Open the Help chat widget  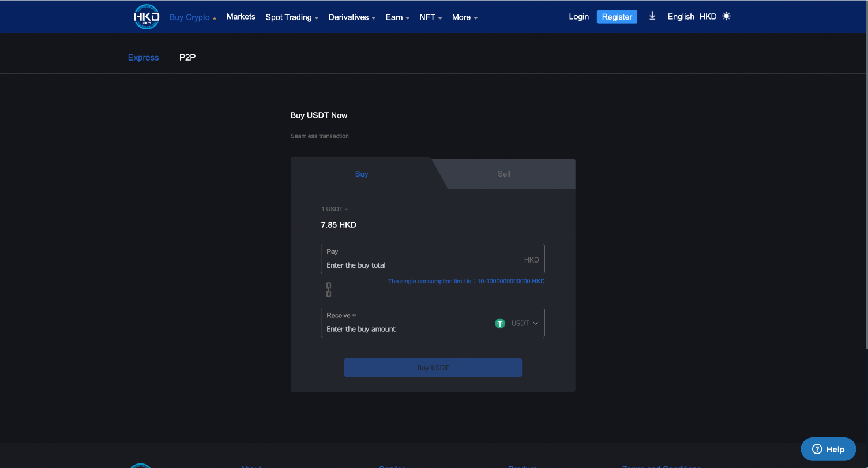click(828, 449)
